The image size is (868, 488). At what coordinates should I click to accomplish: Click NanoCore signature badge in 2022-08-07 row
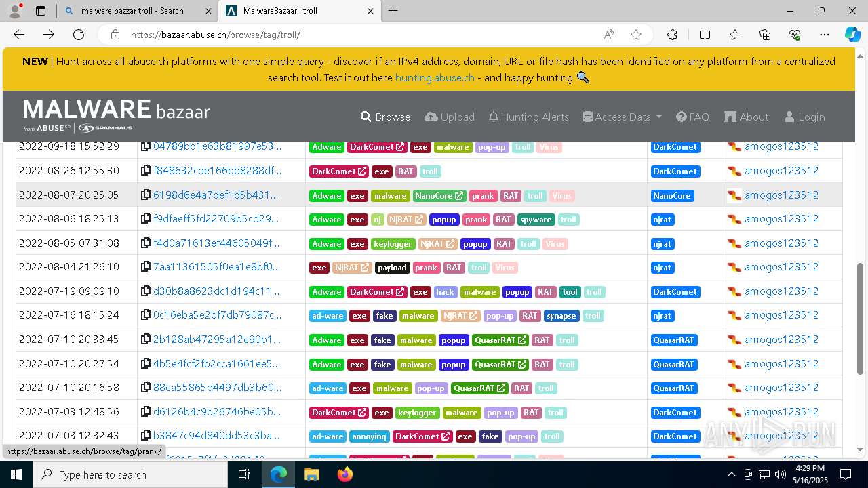(671, 196)
